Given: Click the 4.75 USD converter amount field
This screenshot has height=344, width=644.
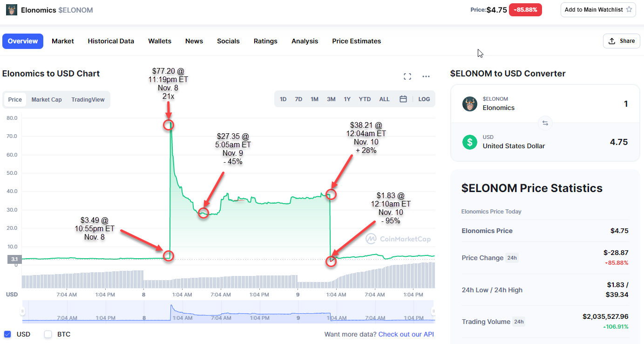Looking at the screenshot, I should click(x=618, y=142).
